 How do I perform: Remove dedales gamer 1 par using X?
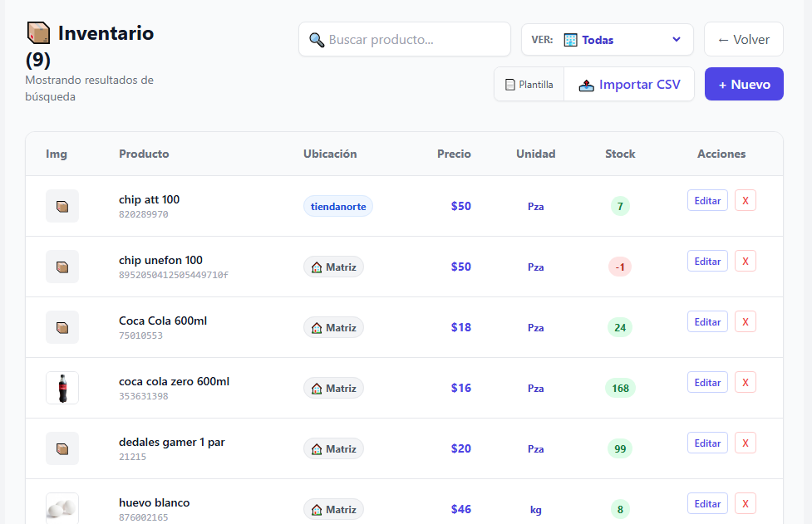(x=745, y=443)
